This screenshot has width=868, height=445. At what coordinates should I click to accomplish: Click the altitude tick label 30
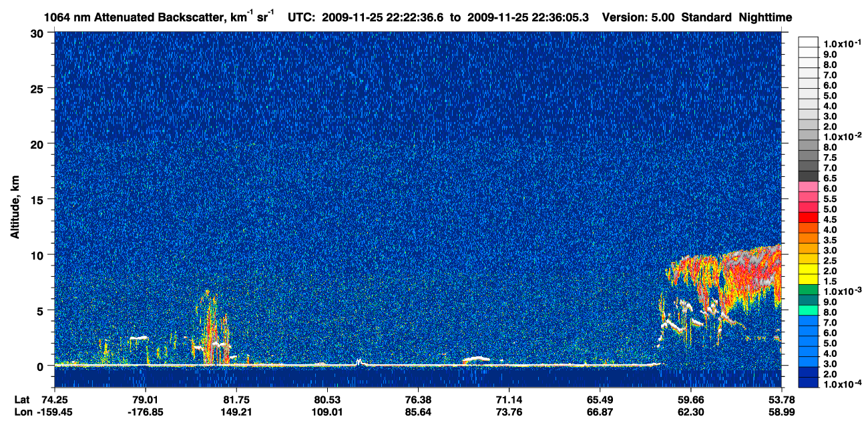pyautogui.click(x=37, y=33)
